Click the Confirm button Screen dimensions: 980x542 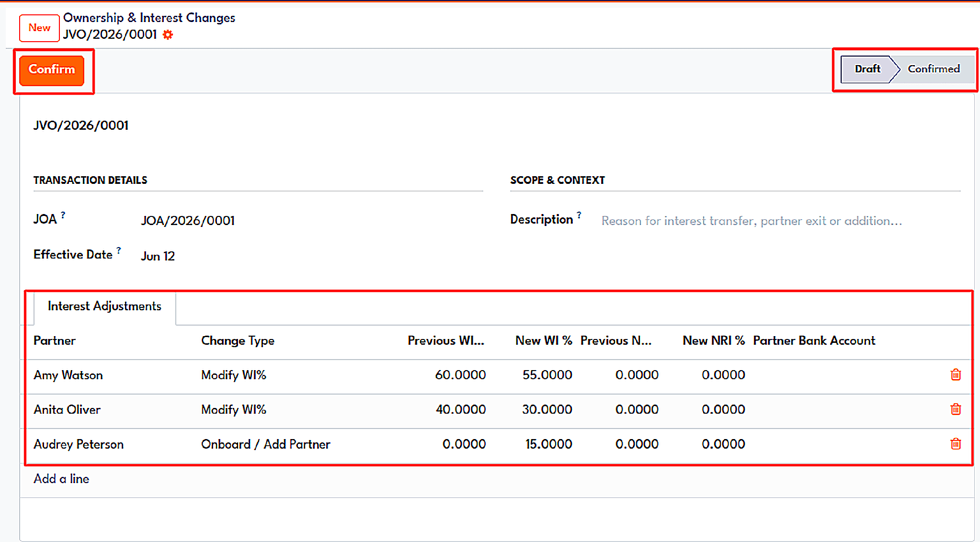coord(52,70)
